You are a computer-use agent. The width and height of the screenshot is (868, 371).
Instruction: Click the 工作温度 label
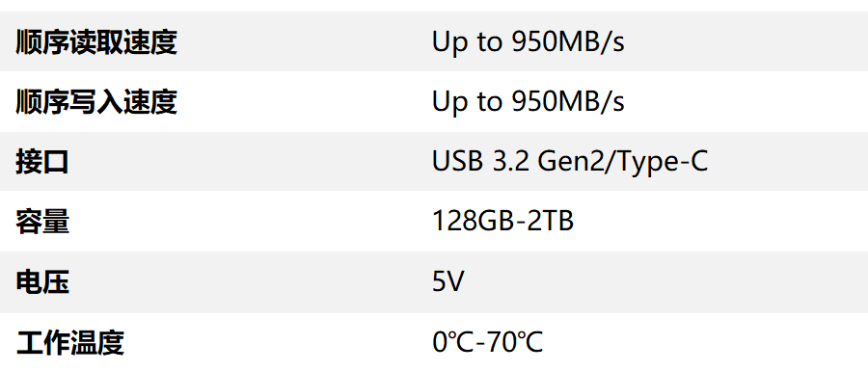pos(69,342)
